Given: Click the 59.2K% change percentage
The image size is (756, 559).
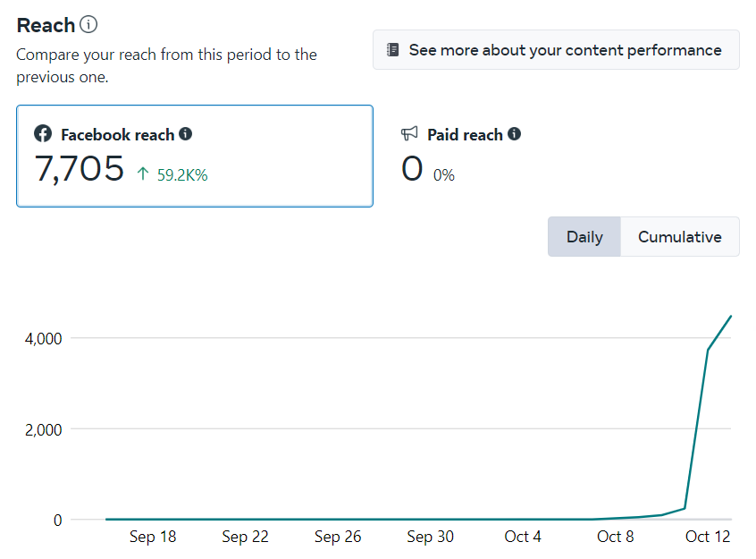Looking at the screenshot, I should (x=182, y=176).
